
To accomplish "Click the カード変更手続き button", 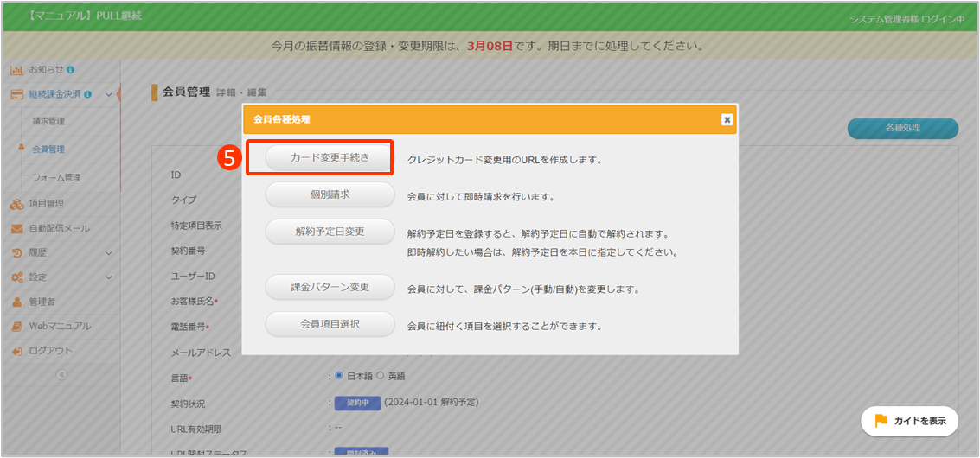I will coord(330,157).
